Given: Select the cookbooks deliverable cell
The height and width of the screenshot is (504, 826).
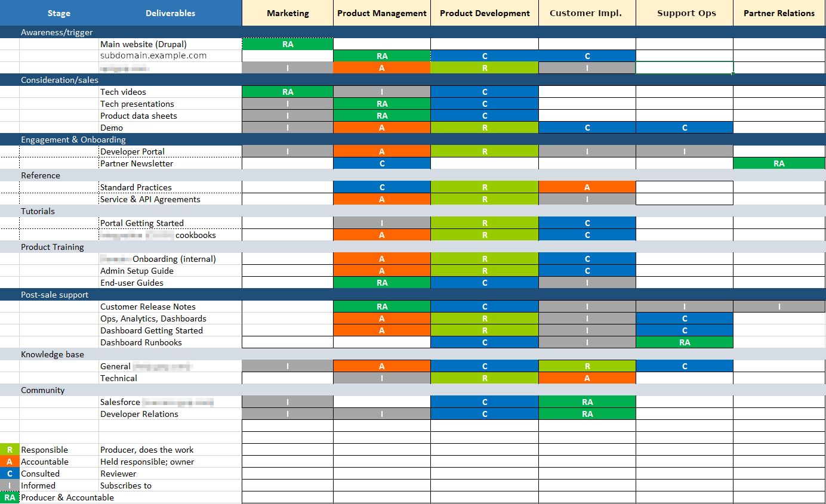Looking at the screenshot, I should [170, 235].
